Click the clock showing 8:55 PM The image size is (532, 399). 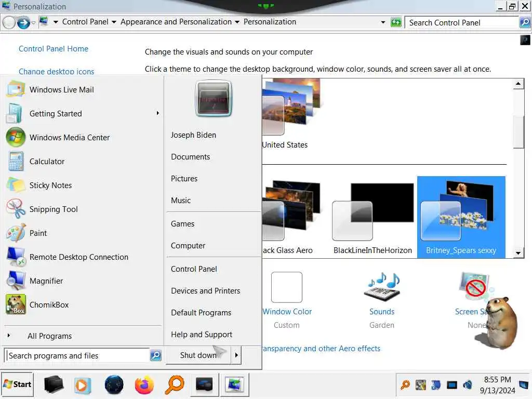click(497, 380)
